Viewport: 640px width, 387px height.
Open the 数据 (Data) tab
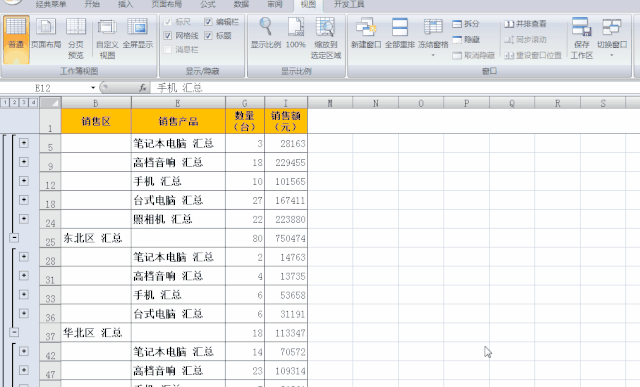[241, 4]
